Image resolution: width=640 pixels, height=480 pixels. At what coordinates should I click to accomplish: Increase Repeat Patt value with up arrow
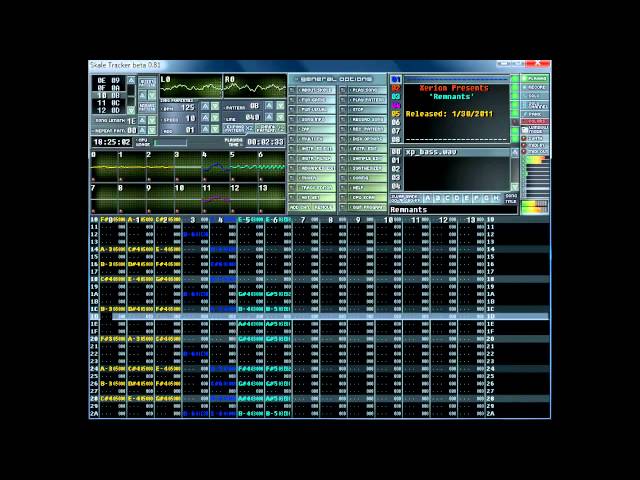pyautogui.click(x=142, y=130)
